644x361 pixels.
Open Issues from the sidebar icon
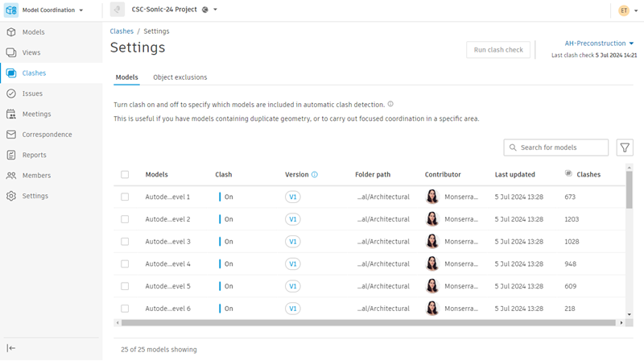(x=11, y=93)
